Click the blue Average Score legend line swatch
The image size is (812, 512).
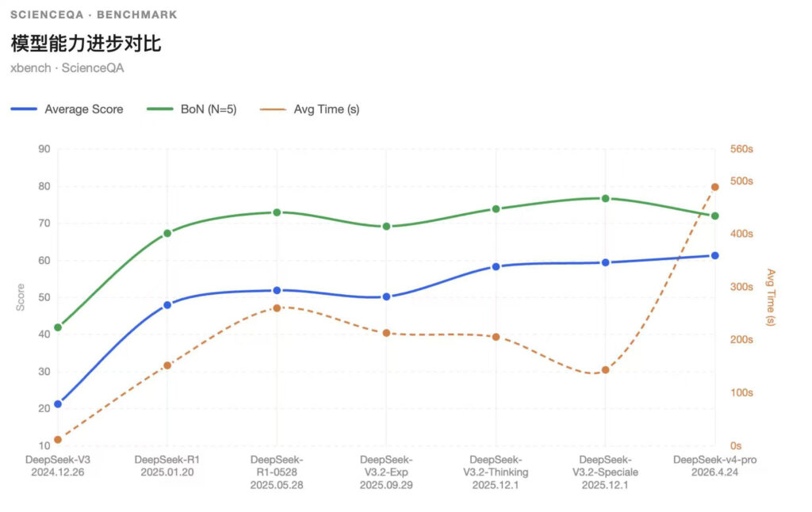tap(25, 109)
